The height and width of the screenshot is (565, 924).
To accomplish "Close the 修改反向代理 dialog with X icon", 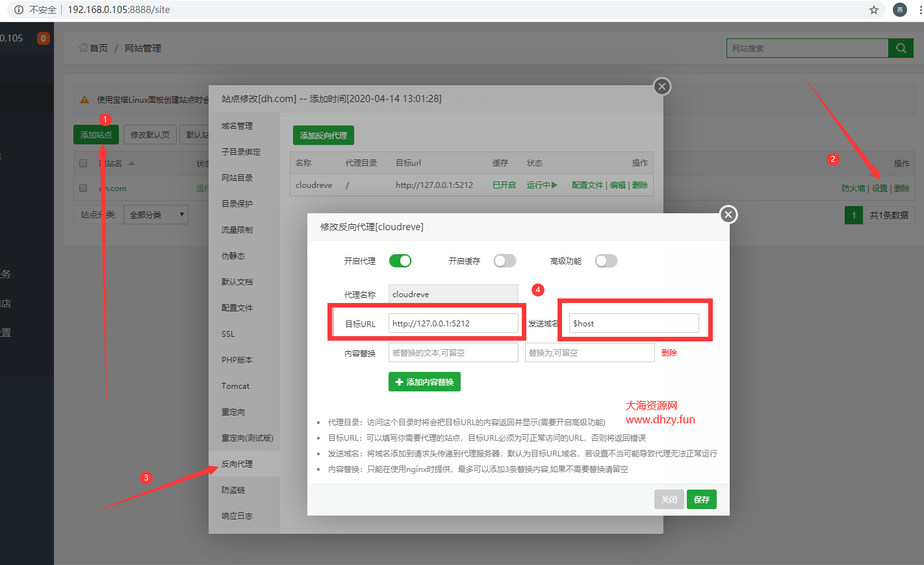I will click(728, 215).
